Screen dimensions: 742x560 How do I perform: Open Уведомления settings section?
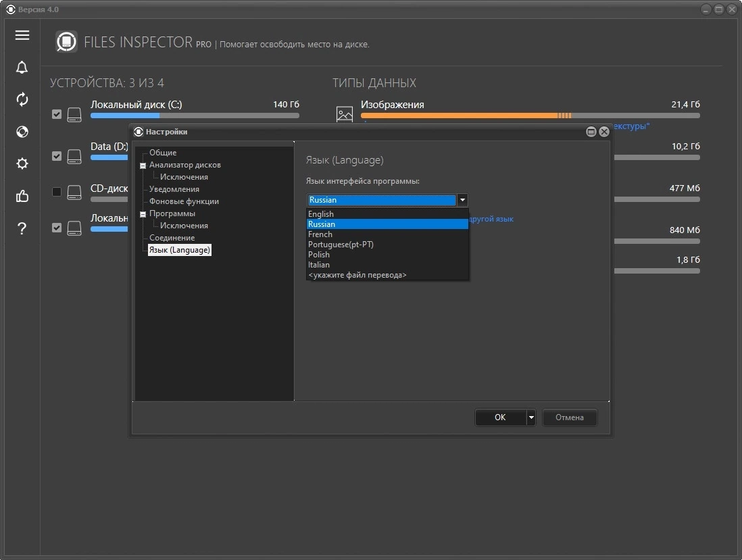click(174, 189)
